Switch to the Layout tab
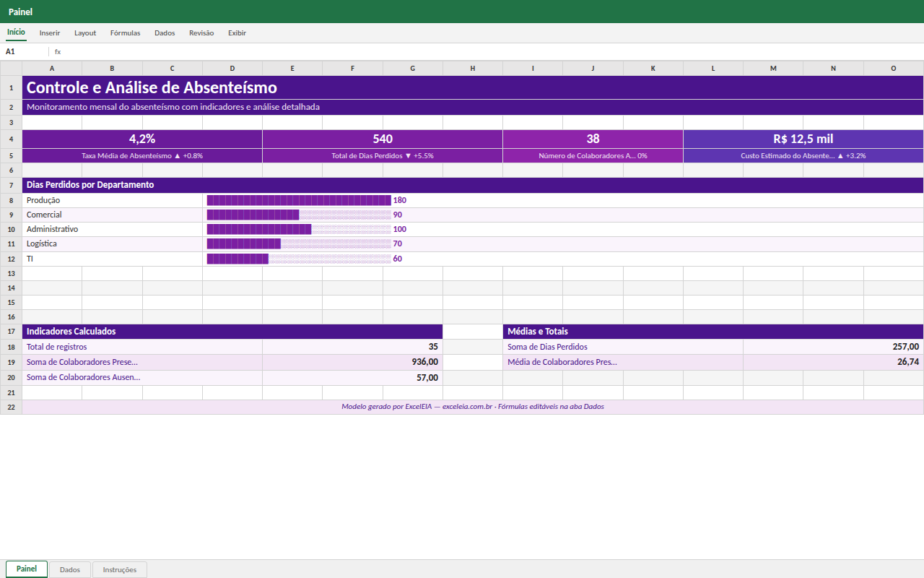 pos(85,33)
